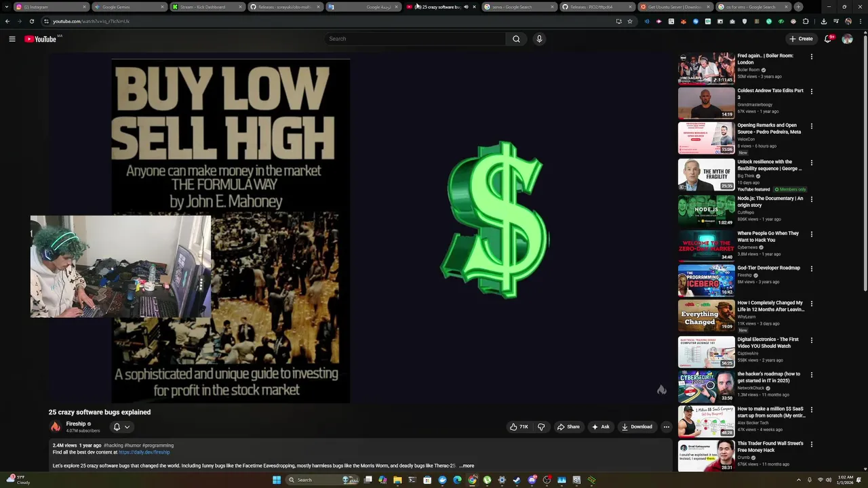868x488 pixels.
Task: Open options menu for Node.js The Documentary video
Action: click(x=812, y=199)
